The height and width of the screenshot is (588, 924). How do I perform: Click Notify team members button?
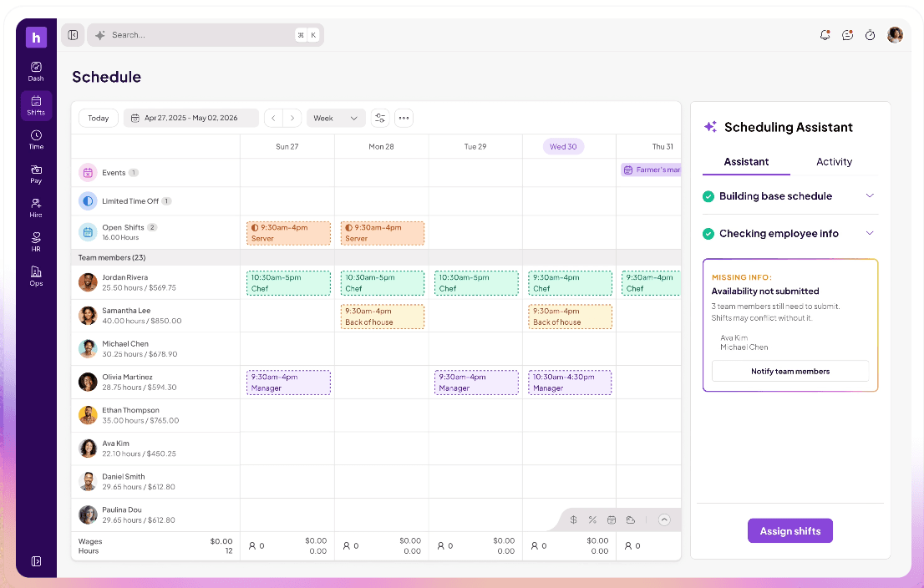tap(789, 371)
